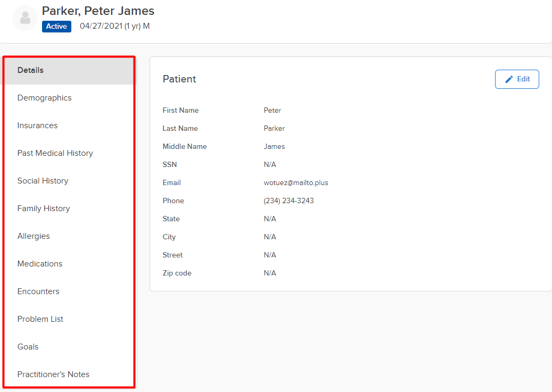Screen dimensions: 552x392
Task: Open the Problem List
Action: coord(40,319)
